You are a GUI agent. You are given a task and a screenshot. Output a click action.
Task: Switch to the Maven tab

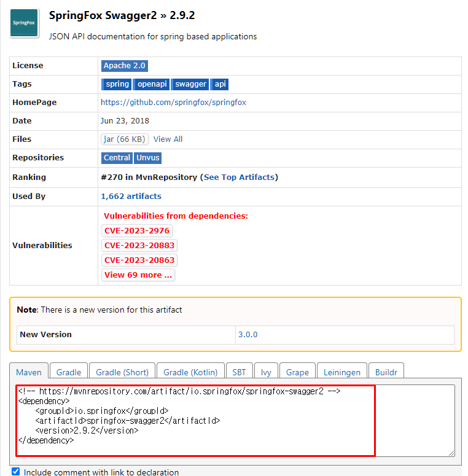point(29,371)
